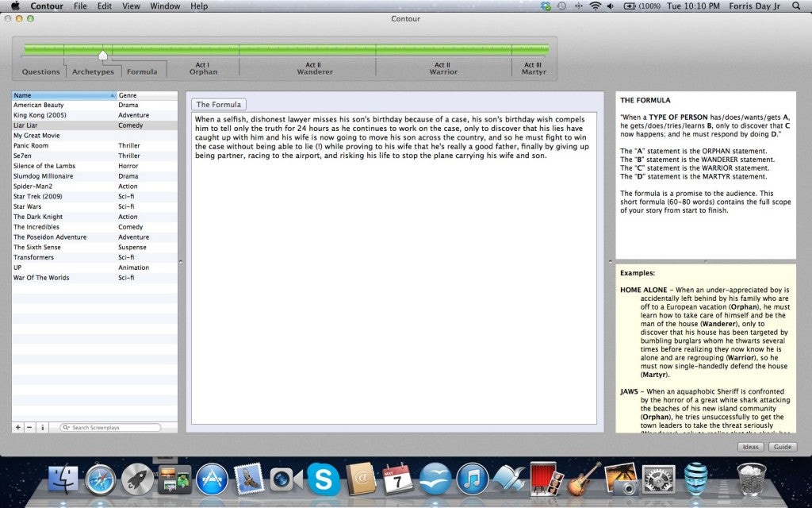Go to Act I Orphan section
Viewport: 812px width, 508px height.
pos(203,68)
